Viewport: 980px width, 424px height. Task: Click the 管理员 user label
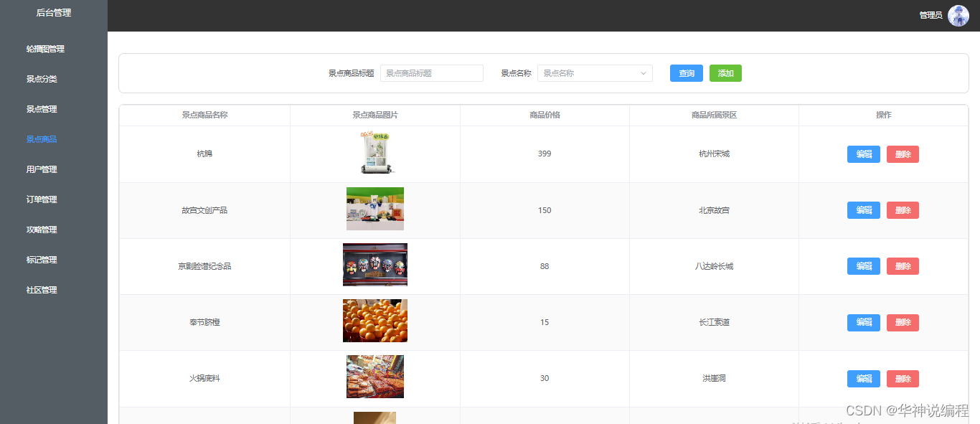click(930, 15)
